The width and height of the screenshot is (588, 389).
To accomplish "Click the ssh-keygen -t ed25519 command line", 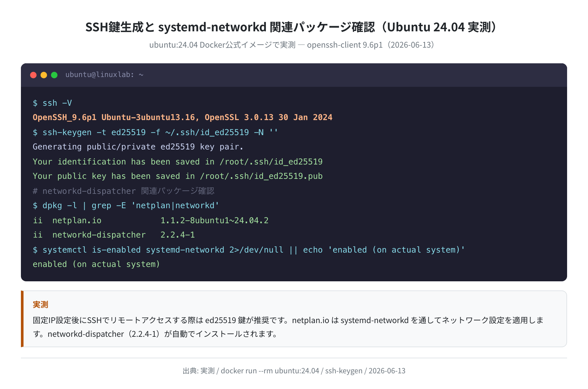I will 155,132.
